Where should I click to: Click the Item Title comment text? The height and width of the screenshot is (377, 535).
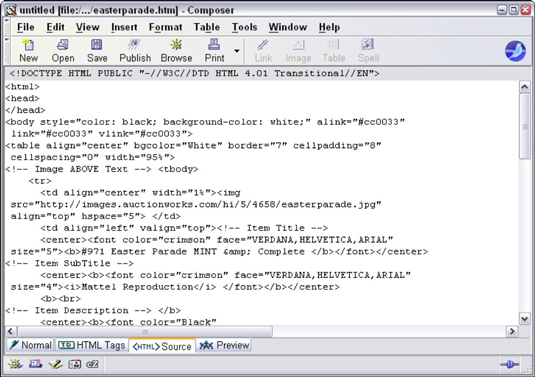click(x=272, y=228)
